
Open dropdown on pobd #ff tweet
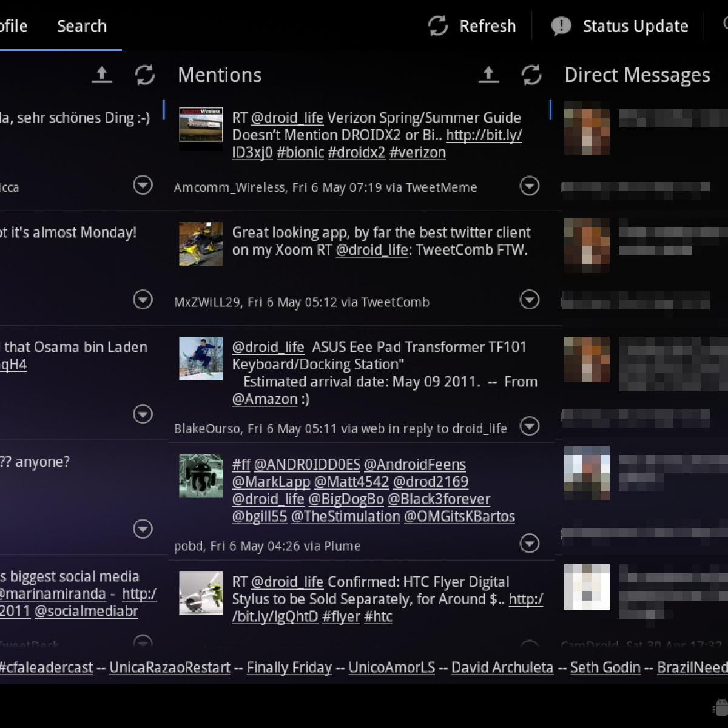530,544
